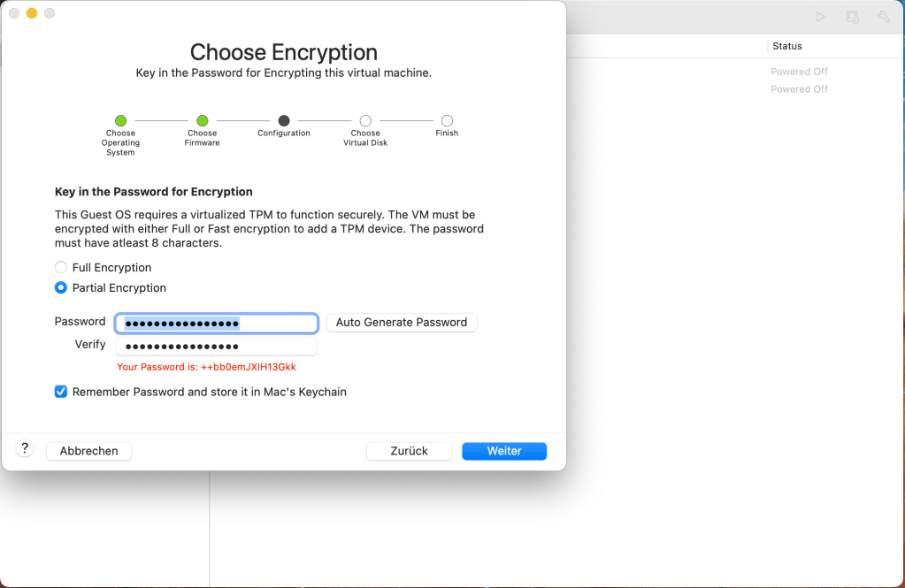Click inside the Verify password field
The width and height of the screenshot is (905, 588).
coord(215,345)
